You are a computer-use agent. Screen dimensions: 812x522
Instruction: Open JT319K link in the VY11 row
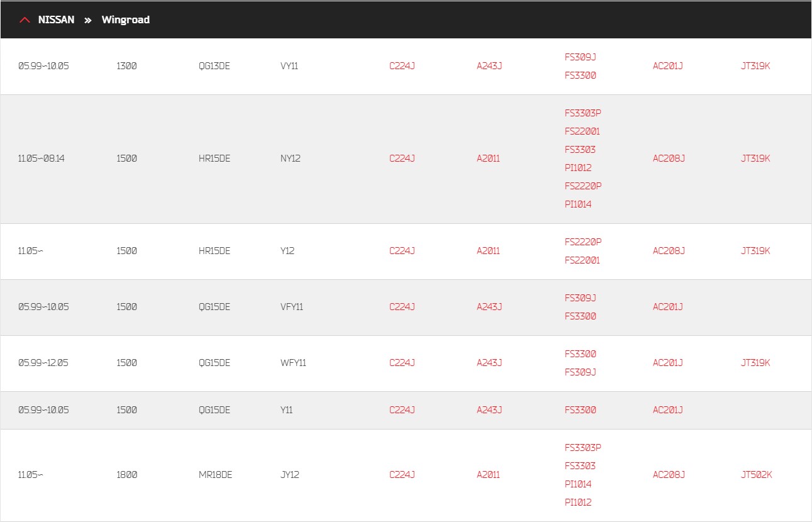(755, 66)
